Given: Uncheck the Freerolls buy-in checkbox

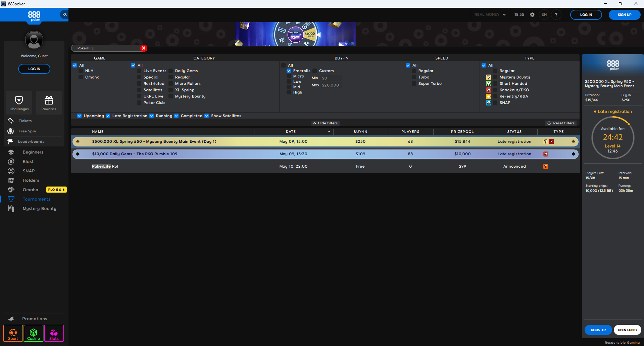Looking at the screenshot, I should click(x=289, y=71).
